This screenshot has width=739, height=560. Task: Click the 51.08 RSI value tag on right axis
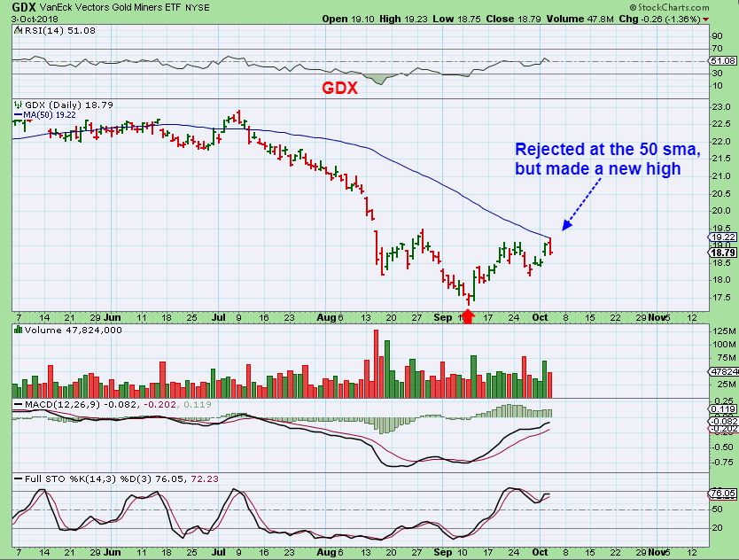click(723, 61)
